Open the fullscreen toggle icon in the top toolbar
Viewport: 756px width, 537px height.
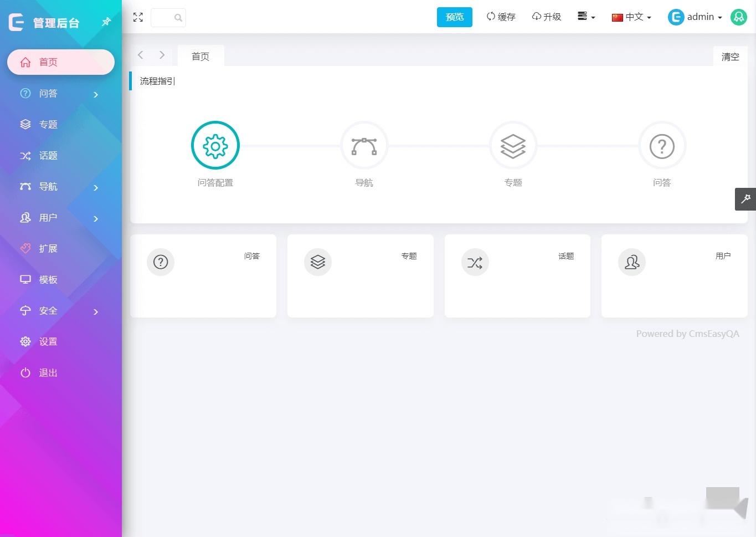(138, 17)
